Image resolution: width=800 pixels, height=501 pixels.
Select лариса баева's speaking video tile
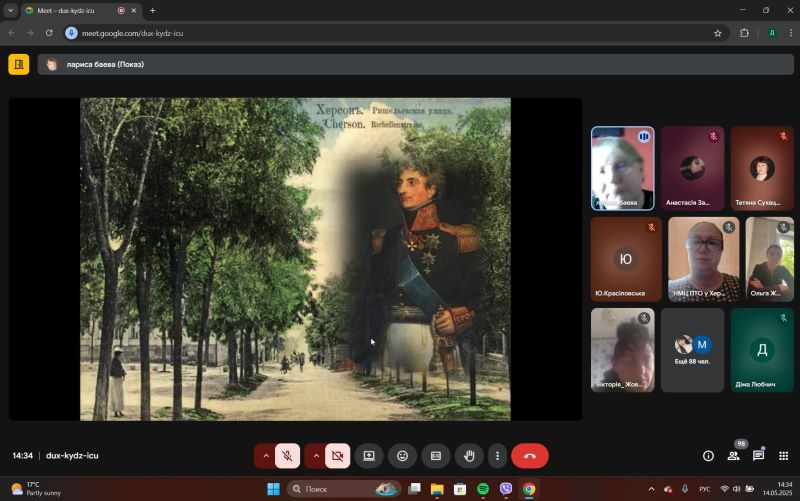point(622,168)
